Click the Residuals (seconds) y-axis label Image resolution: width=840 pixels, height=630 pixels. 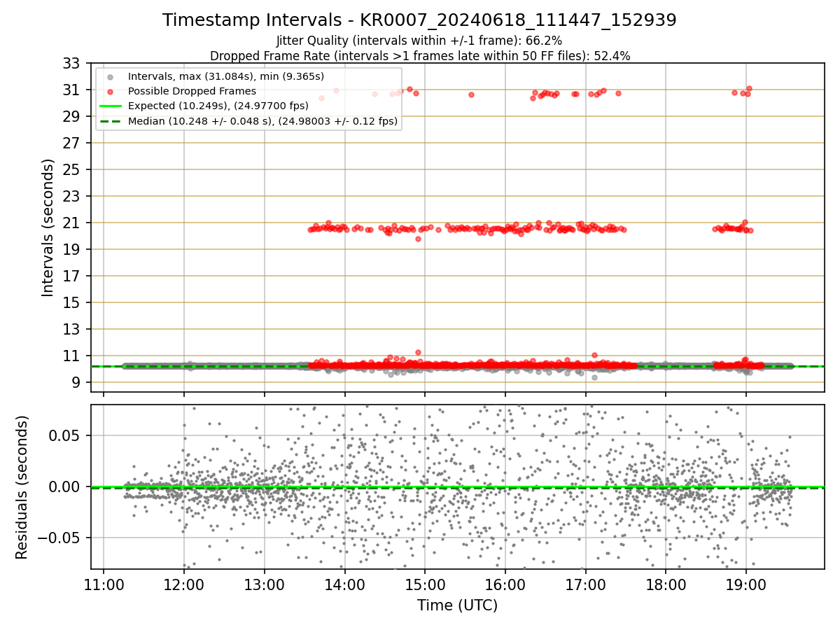[x=22, y=487]
